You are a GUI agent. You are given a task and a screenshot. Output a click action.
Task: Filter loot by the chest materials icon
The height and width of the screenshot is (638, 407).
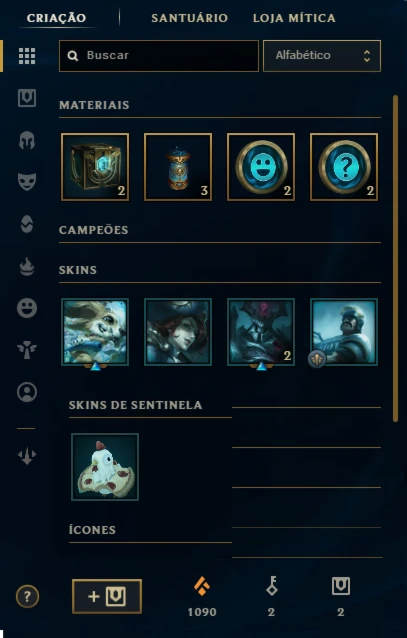(27, 98)
